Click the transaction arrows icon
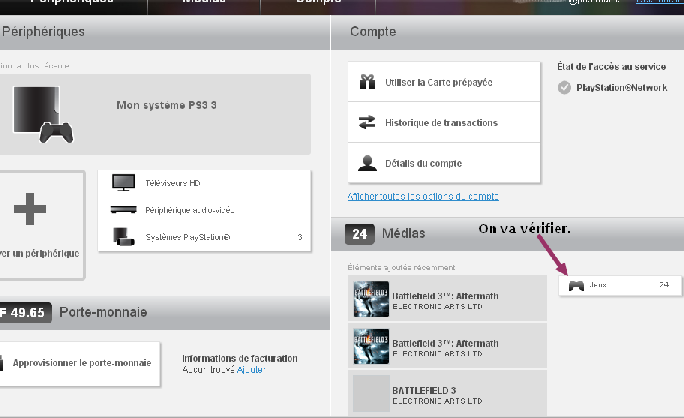Screen dimensions: 684x418 pos(367,122)
